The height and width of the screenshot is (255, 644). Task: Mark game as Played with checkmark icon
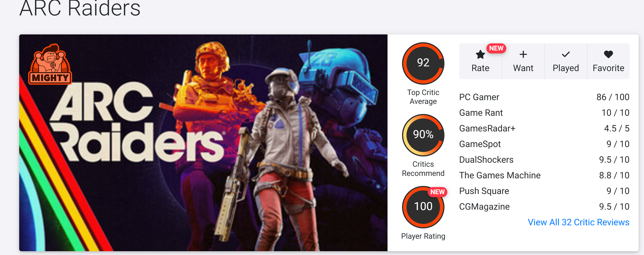point(565,54)
